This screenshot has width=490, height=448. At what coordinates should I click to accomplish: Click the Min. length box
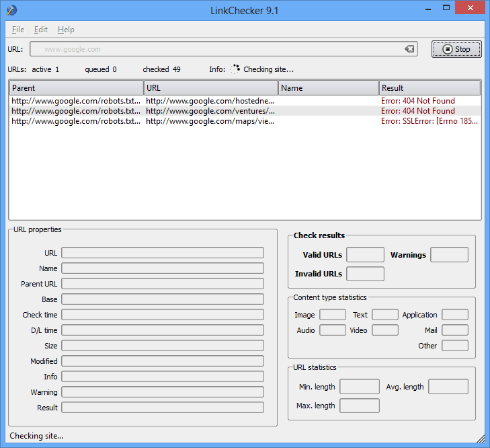point(360,387)
